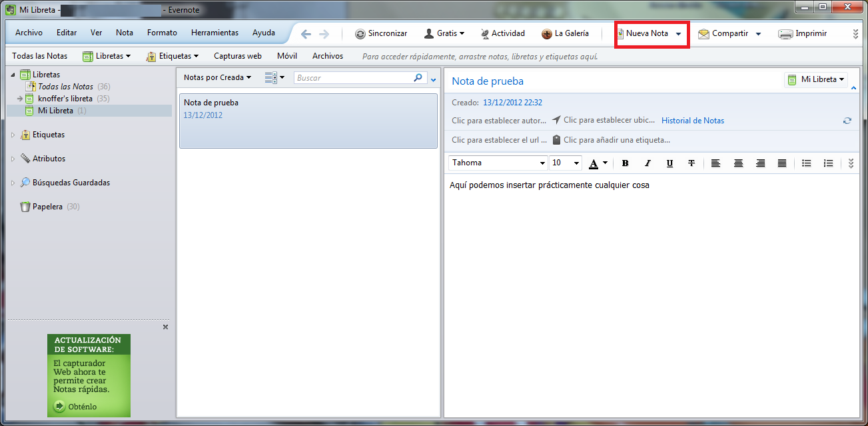Align text left
Screen dimensions: 868x426
pos(715,163)
